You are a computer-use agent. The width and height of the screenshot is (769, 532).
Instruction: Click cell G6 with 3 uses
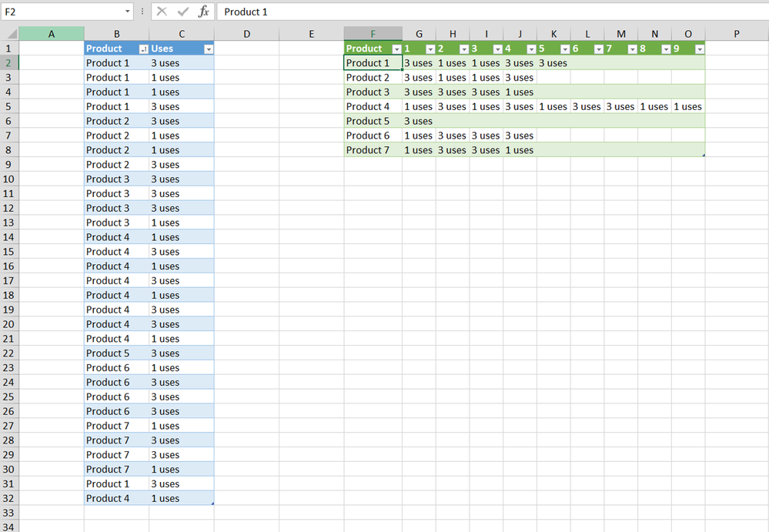(419, 121)
